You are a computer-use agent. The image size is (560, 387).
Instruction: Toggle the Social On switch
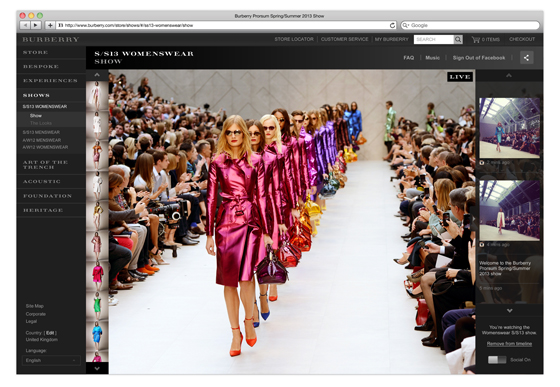click(x=497, y=360)
